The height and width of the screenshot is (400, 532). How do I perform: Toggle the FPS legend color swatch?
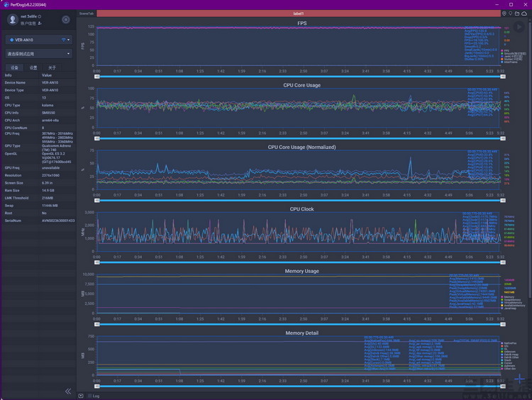point(502,51)
